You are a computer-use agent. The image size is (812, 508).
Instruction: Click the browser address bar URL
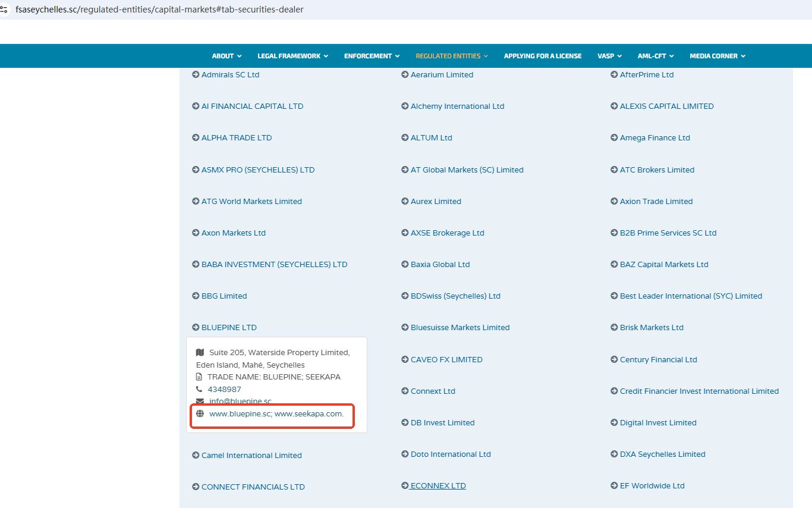[x=159, y=10]
